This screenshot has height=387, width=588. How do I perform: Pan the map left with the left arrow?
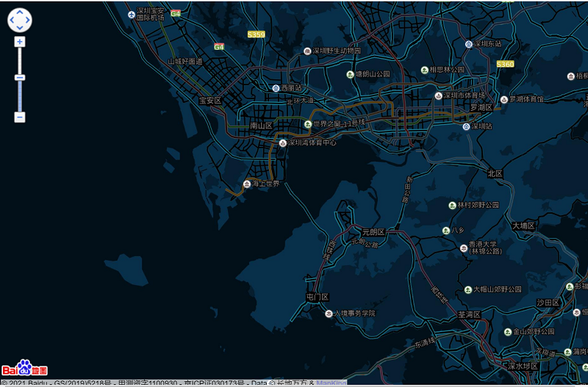click(11, 20)
